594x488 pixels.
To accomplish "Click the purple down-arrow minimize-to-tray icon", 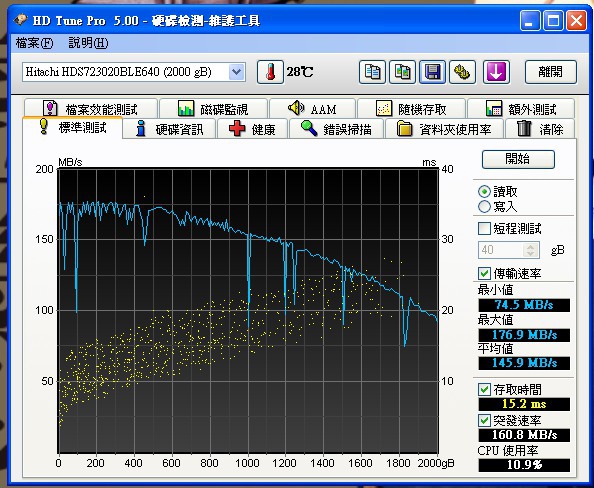I will point(496,72).
